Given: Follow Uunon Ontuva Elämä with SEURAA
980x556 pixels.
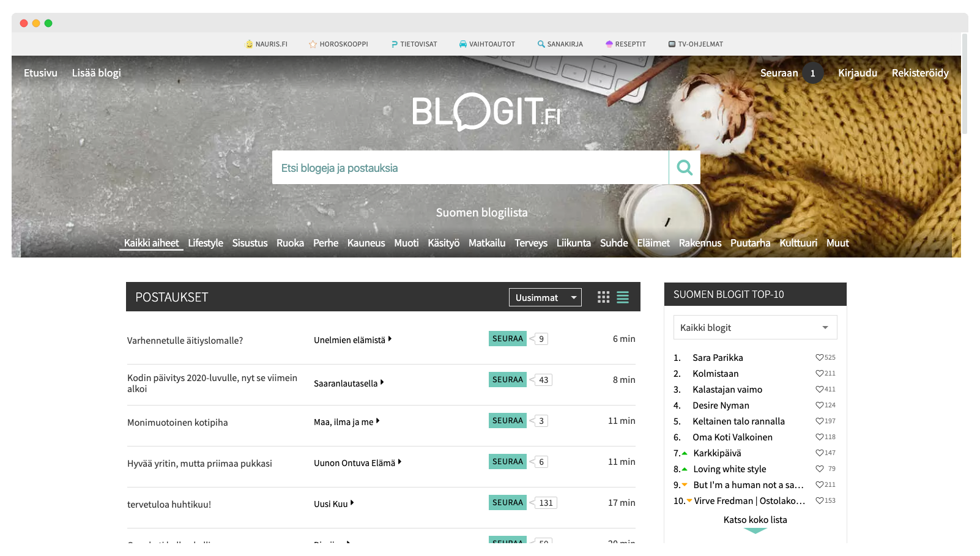Looking at the screenshot, I should [x=508, y=461].
